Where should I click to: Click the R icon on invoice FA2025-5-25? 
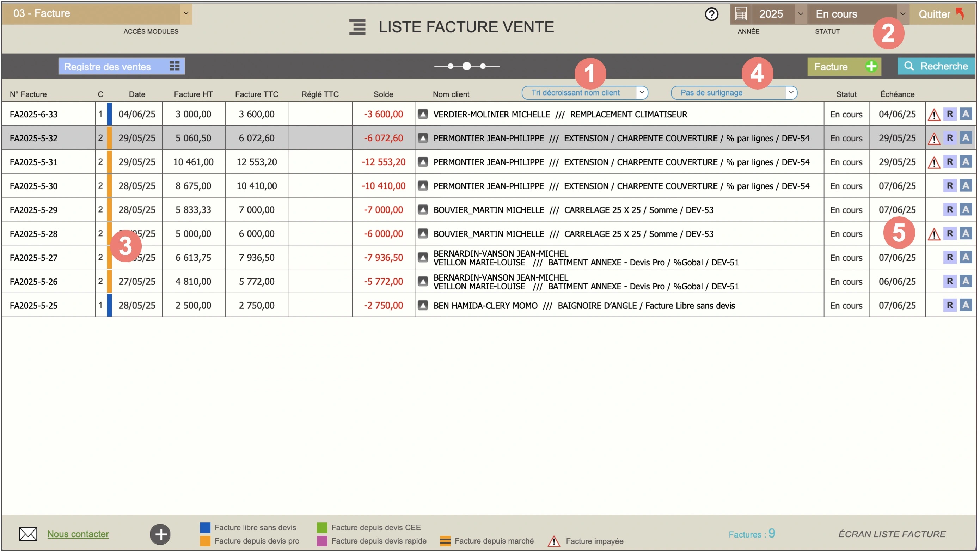[950, 305]
